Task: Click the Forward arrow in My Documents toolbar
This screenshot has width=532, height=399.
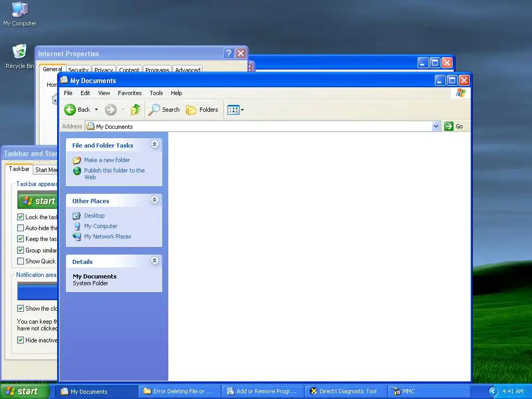Action: tap(111, 110)
